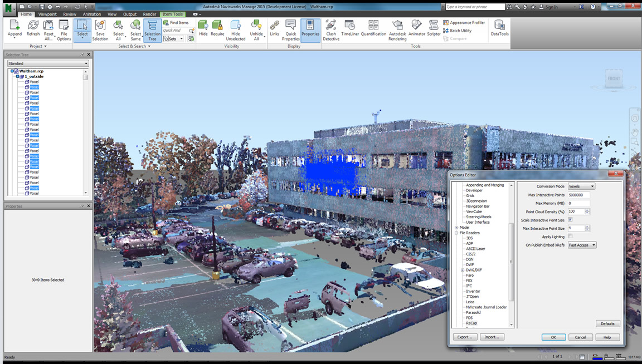Open the Appearance Profiler tool

(x=464, y=22)
